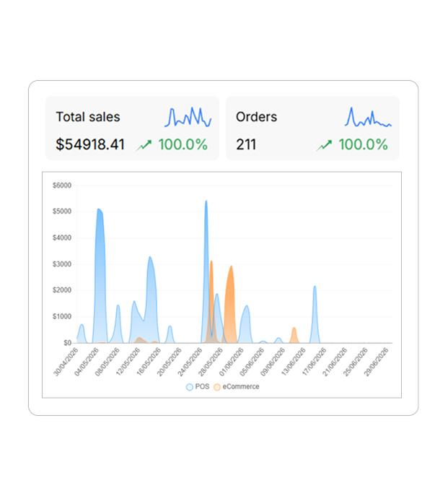Image resolution: width=448 pixels, height=496 pixels.
Task: Click the $5000 y-axis label
Action: [x=62, y=212]
